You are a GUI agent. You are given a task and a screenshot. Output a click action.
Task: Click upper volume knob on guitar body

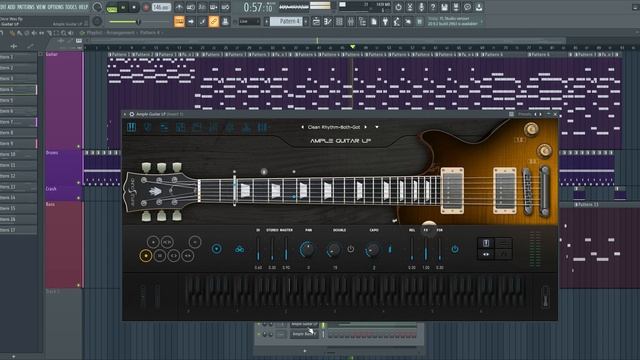(x=531, y=129)
